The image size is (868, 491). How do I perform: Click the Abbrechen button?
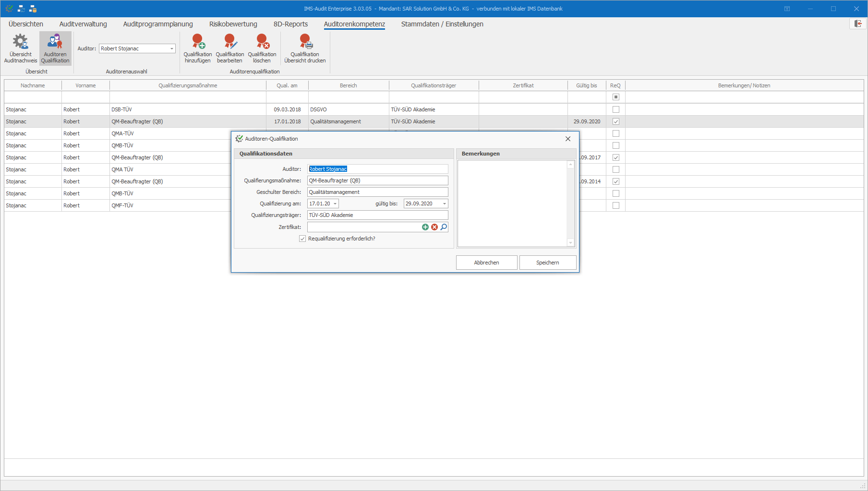486,263
